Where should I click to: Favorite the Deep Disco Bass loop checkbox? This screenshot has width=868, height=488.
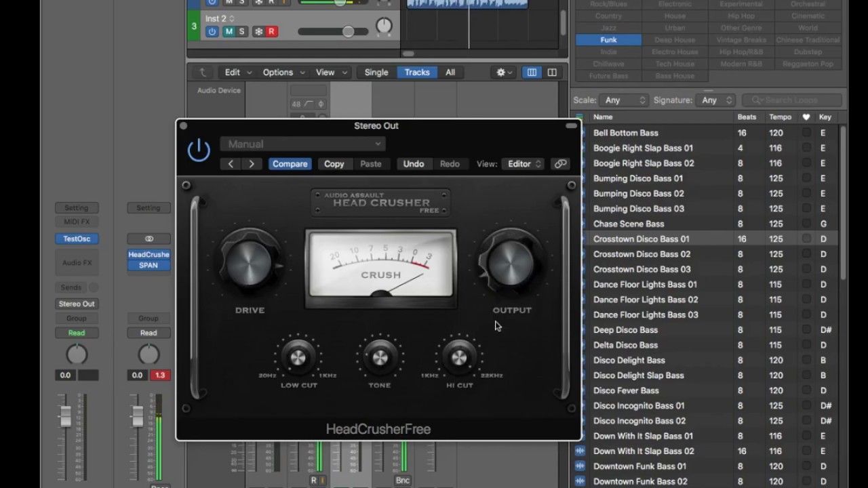pyautogui.click(x=806, y=330)
